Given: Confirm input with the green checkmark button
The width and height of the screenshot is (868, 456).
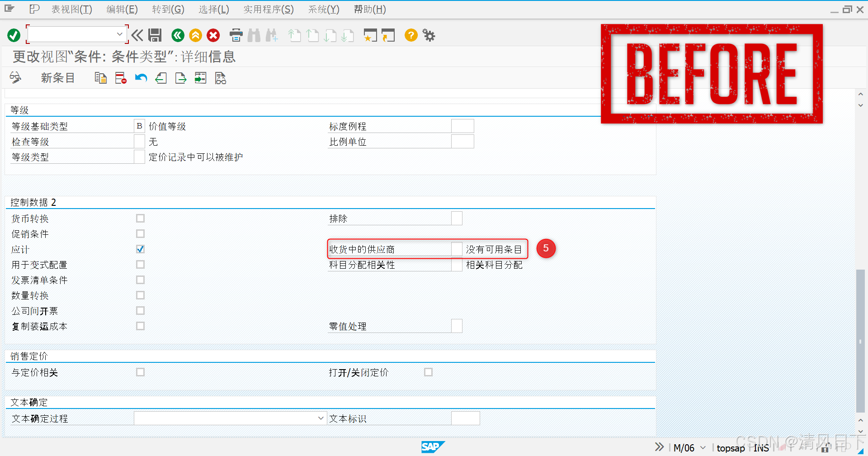Looking at the screenshot, I should tap(13, 35).
